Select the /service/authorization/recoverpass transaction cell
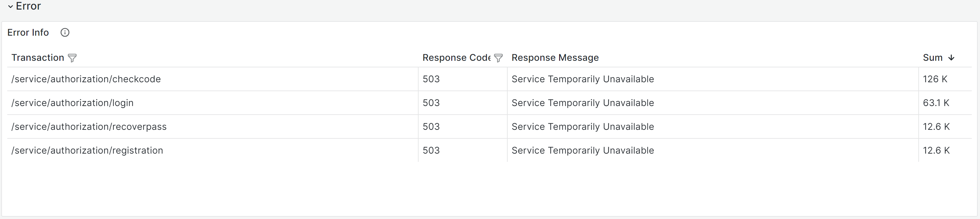This screenshot has height=219, width=980. click(x=89, y=127)
